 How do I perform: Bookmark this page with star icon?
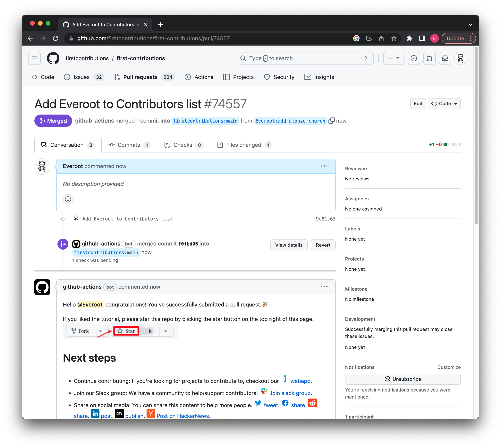coord(394,38)
